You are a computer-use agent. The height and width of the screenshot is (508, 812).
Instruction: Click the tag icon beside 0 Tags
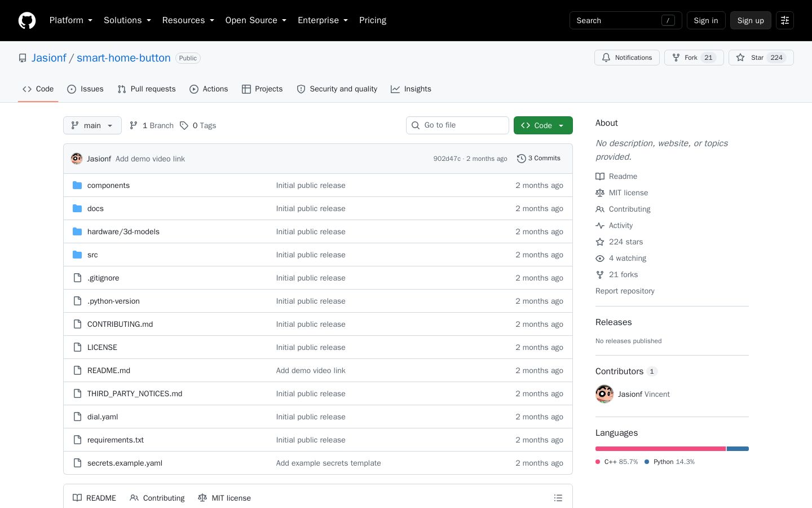click(184, 125)
